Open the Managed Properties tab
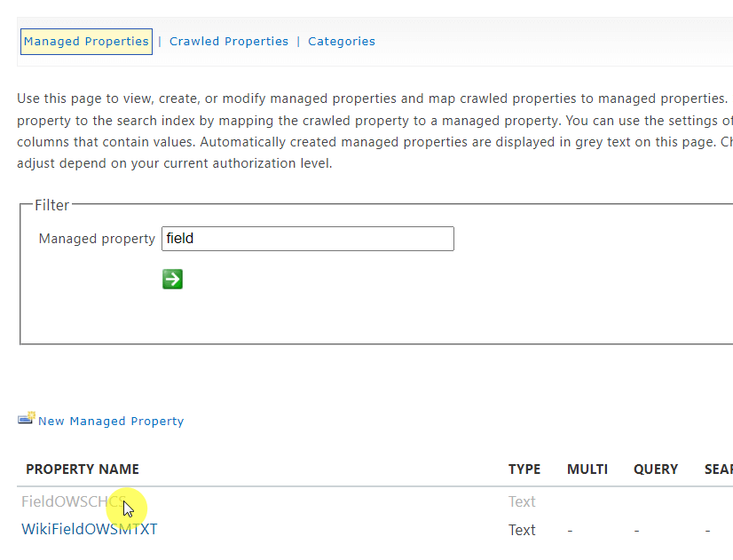This screenshot has width=733, height=560. click(x=86, y=42)
